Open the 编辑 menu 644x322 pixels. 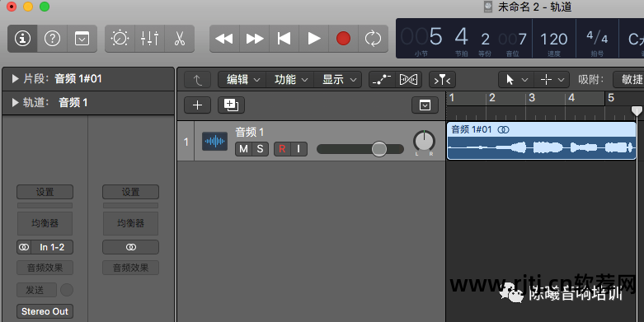[242, 80]
